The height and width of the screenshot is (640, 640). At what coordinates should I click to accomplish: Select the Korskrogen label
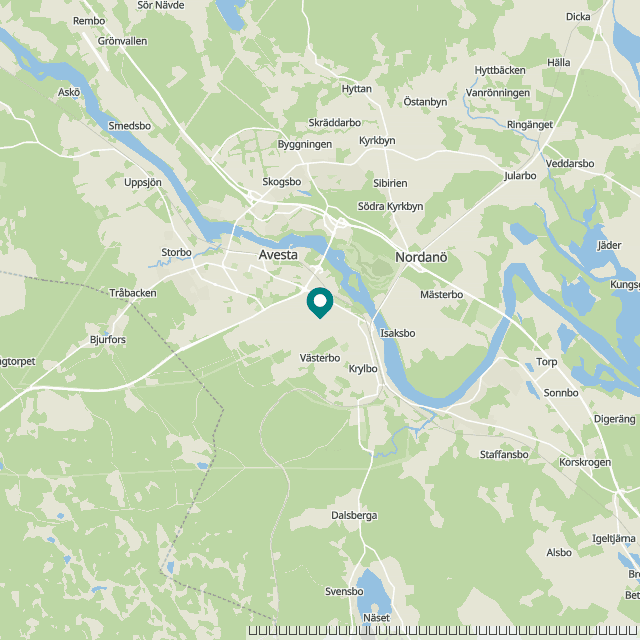click(x=585, y=462)
